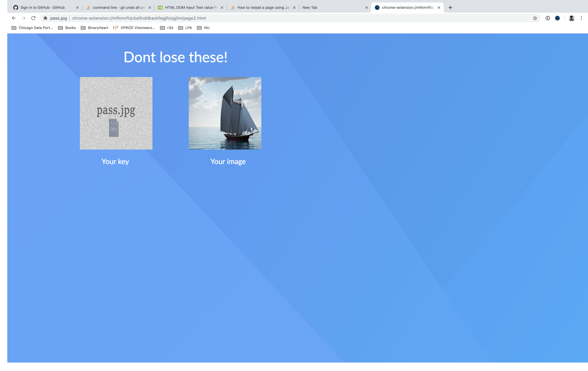The width and height of the screenshot is (588, 371).
Task: Click the back navigation arrow
Action: click(14, 18)
